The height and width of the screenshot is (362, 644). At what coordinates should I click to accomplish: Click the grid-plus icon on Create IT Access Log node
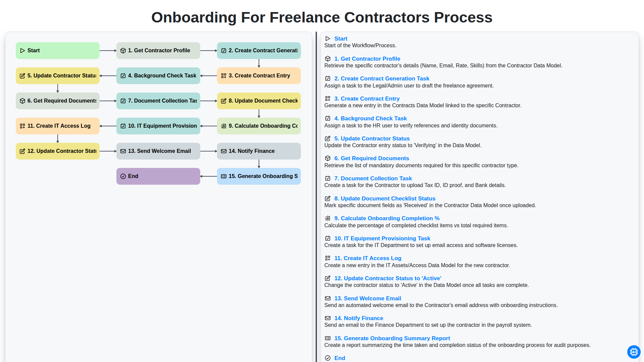pyautogui.click(x=22, y=126)
